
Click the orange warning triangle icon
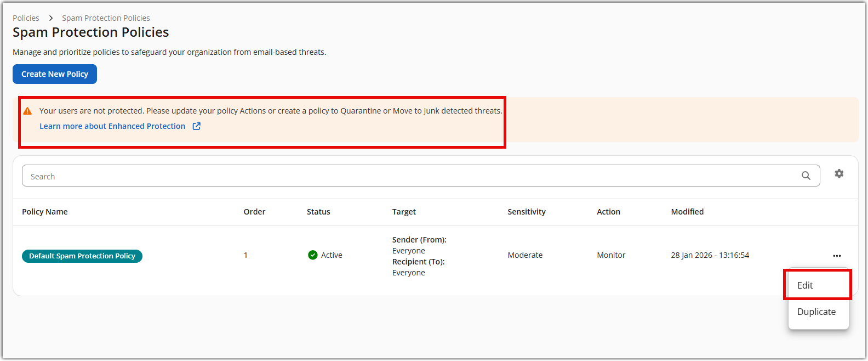tap(27, 111)
